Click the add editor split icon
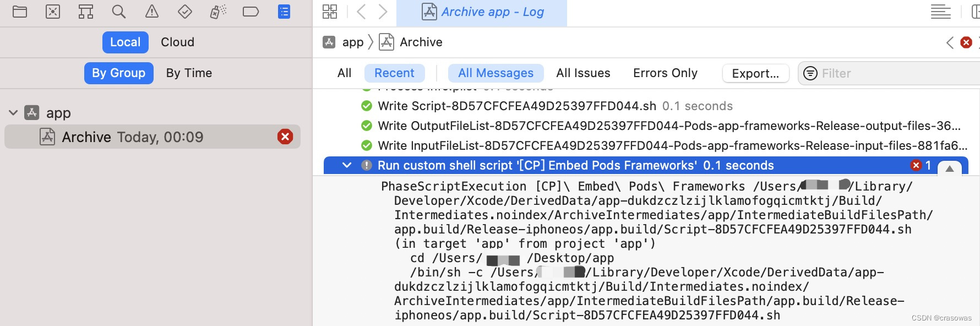The height and width of the screenshot is (326, 980). coord(975,12)
